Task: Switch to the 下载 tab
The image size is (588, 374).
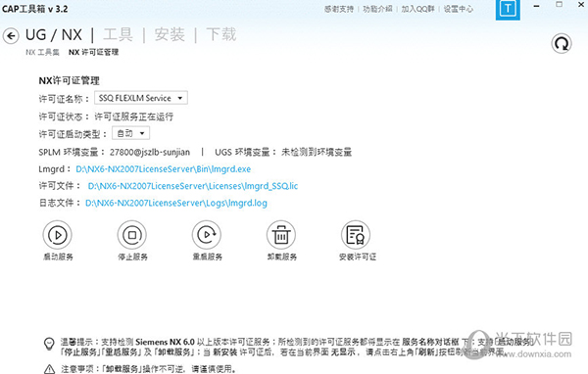Action: coord(221,34)
